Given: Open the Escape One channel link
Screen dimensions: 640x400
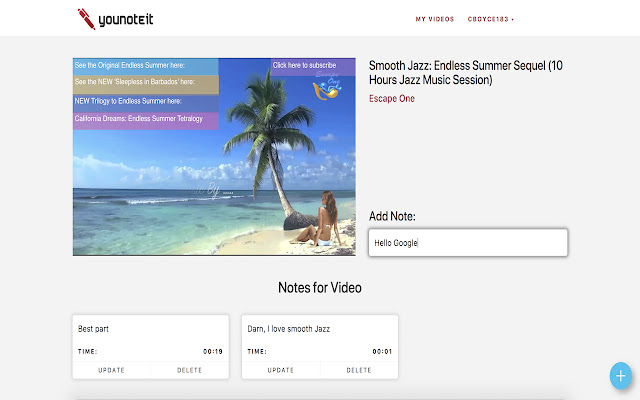Looking at the screenshot, I should click(392, 99).
